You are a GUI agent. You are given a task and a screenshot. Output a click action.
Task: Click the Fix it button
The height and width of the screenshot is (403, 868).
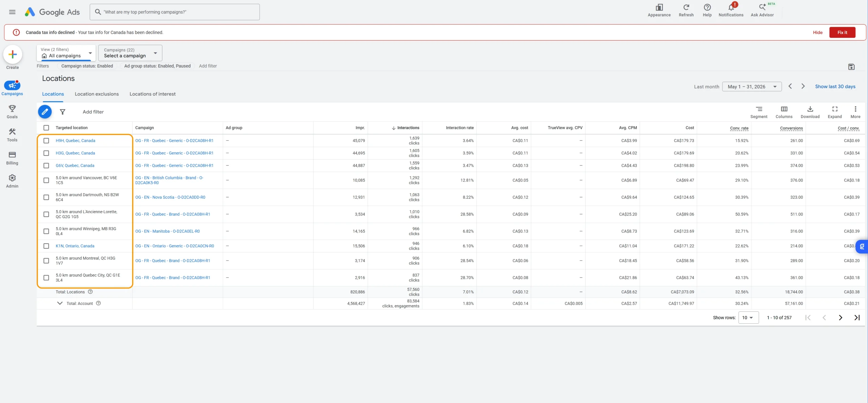coord(842,32)
